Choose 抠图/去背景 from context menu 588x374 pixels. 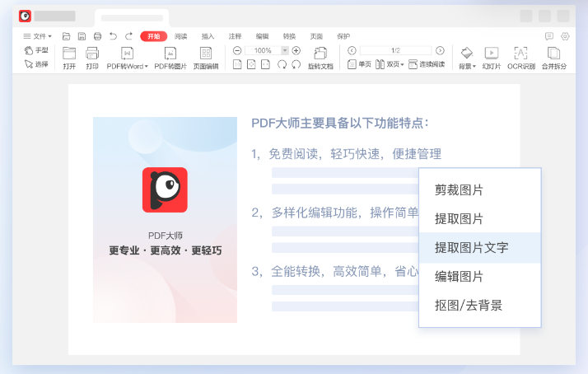[x=480, y=305]
